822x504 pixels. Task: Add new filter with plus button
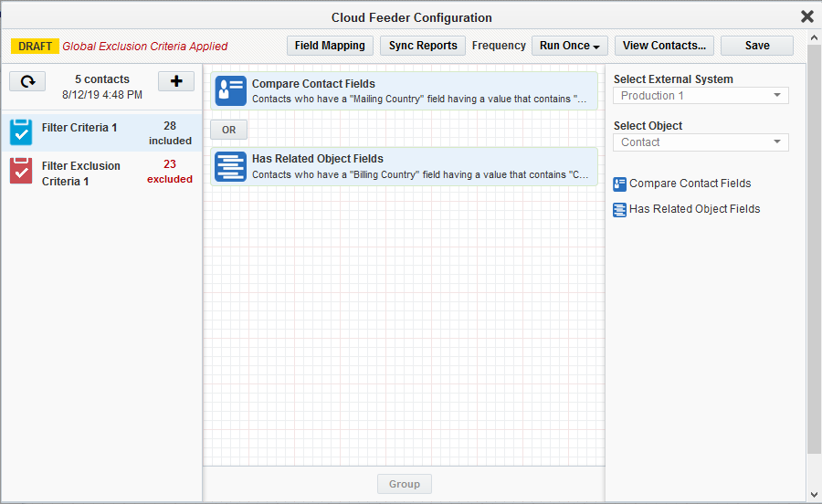[176, 81]
